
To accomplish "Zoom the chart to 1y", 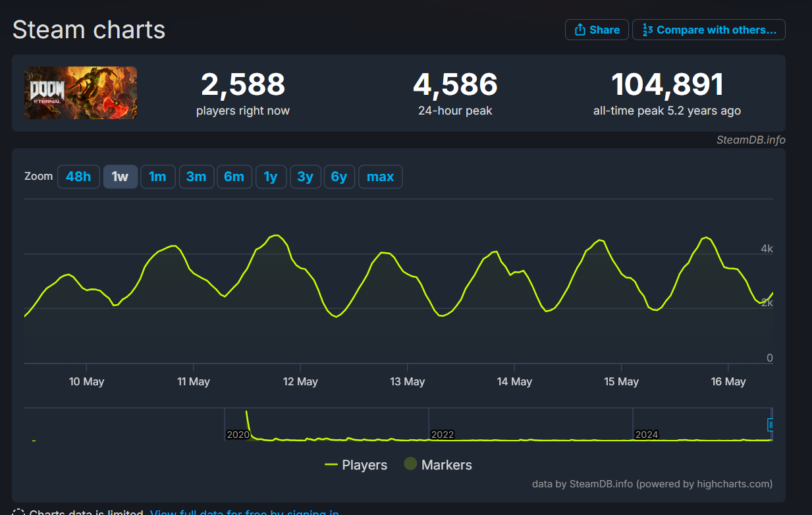I will click(x=271, y=176).
